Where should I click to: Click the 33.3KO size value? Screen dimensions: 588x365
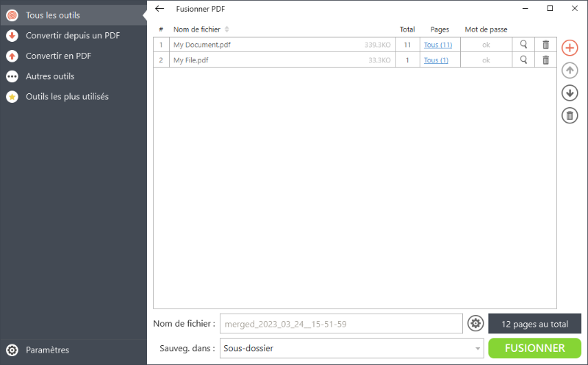click(x=379, y=60)
